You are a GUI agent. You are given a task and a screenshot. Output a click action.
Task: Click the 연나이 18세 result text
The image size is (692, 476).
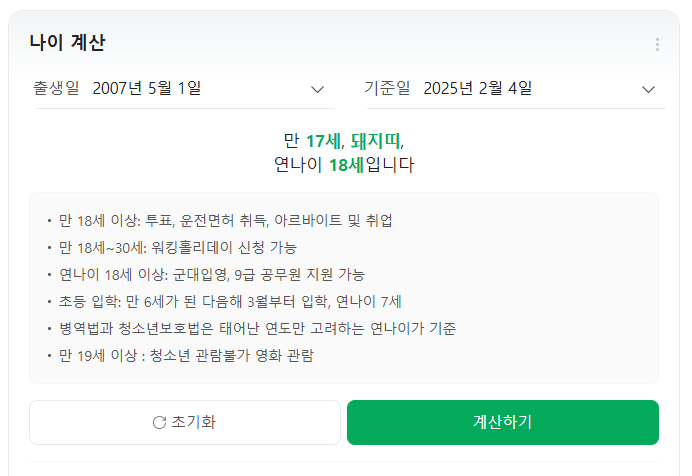(x=319, y=165)
